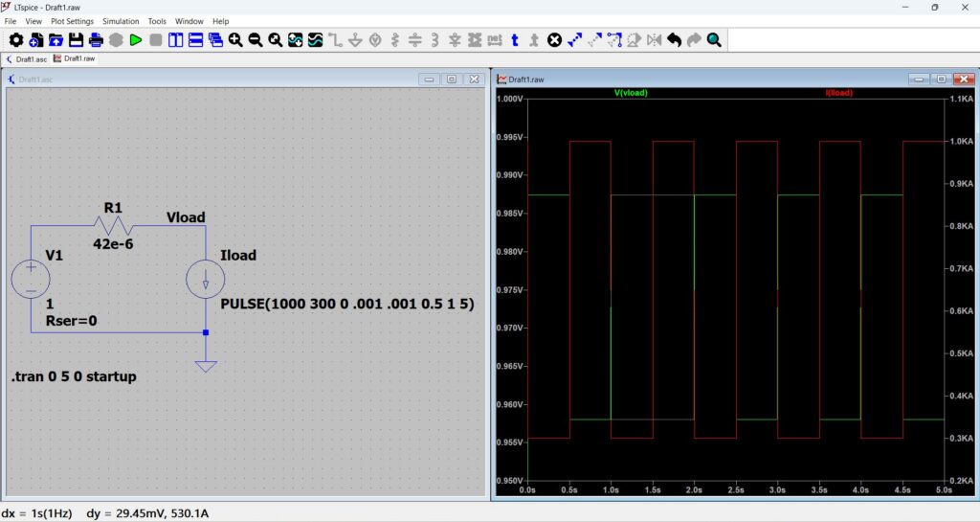Maximize the Draft1.asc schematic window

click(x=452, y=79)
